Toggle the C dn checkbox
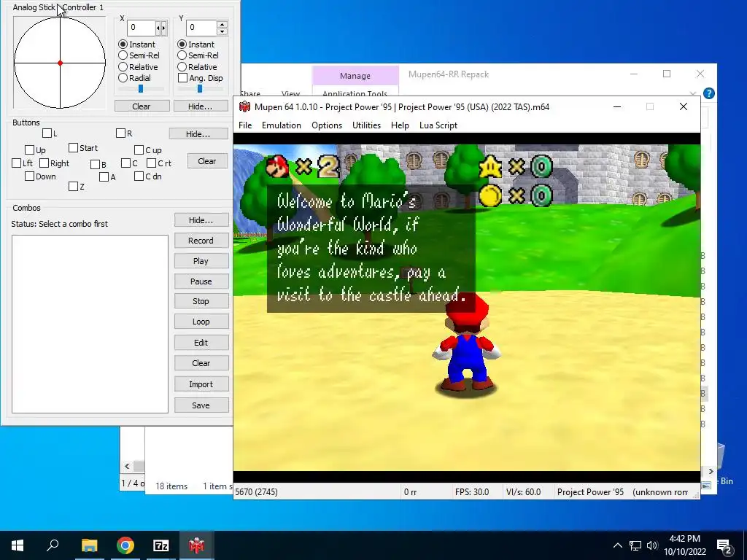 pyautogui.click(x=139, y=176)
